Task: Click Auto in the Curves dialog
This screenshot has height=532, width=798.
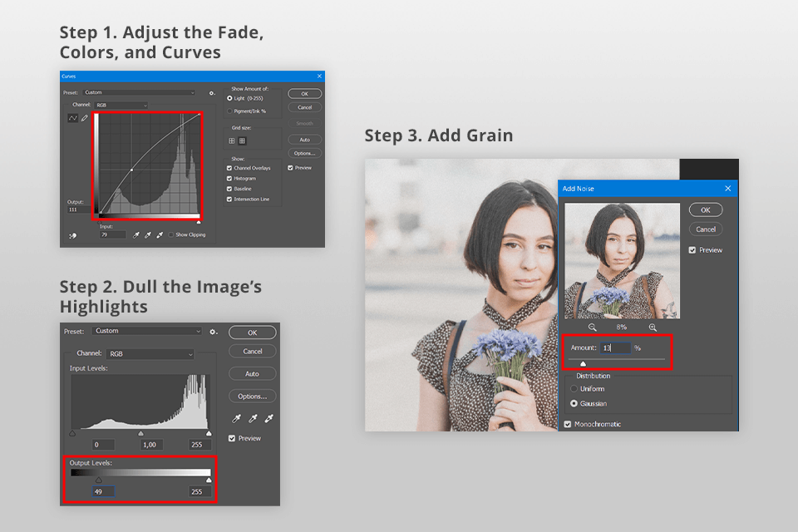Action: click(305, 140)
